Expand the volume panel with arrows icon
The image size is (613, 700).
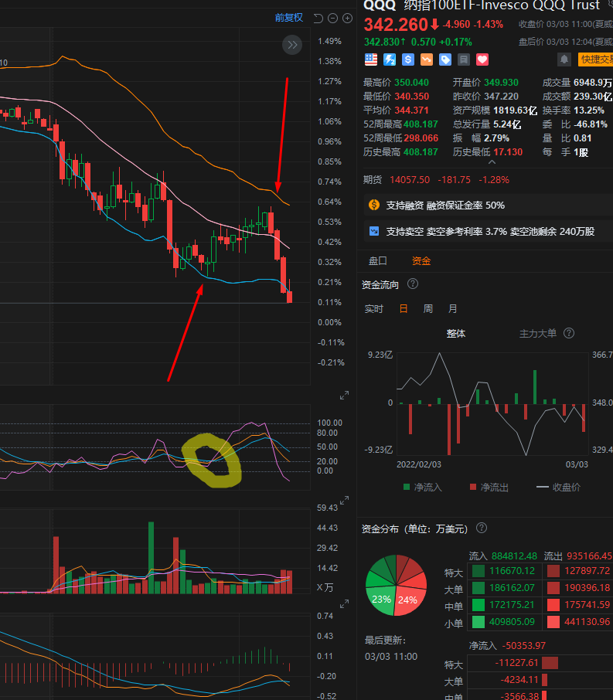pos(344,501)
